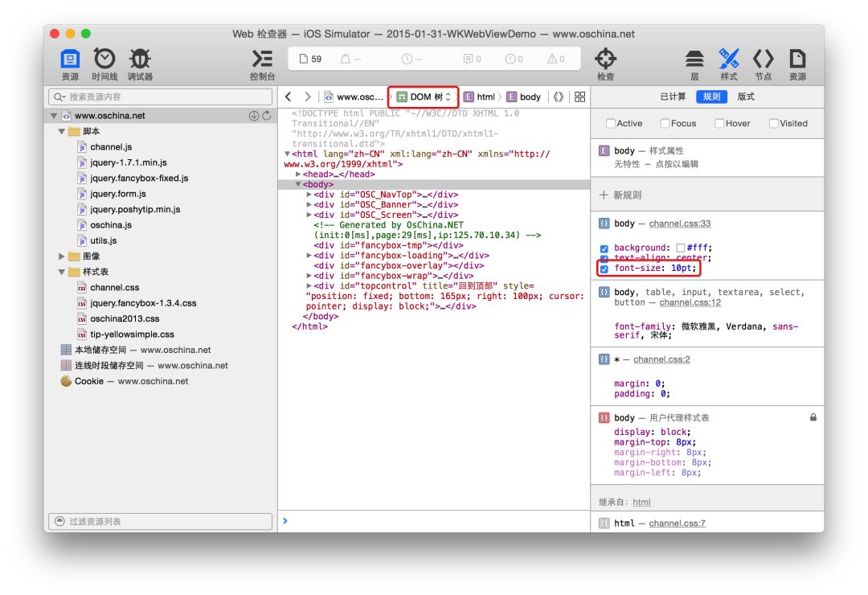Viewport: 868px width, 595px height.
Task: Enable the Focus pseudo-class checkbox
Action: 665,123
